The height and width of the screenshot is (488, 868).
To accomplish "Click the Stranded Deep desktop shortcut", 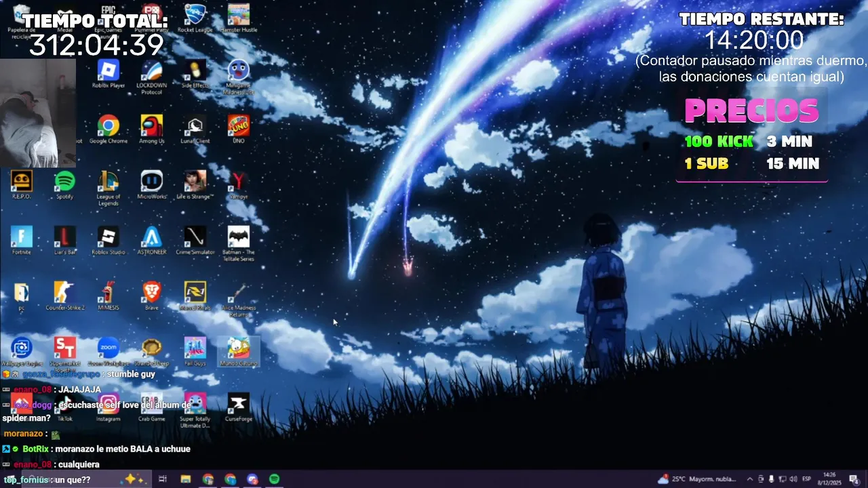I will (151, 352).
